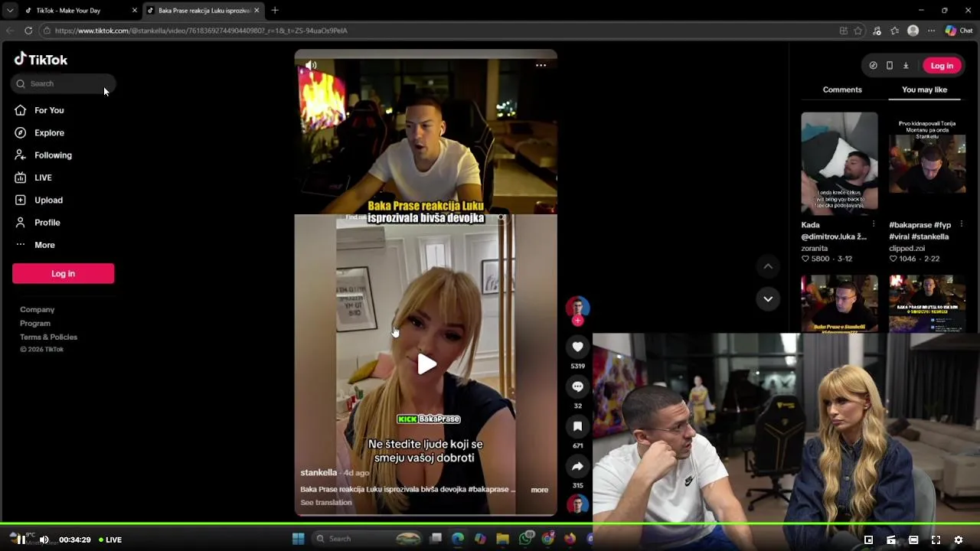Image resolution: width=980 pixels, height=551 pixels.
Task: Pause the live stream player
Action: pyautogui.click(x=21, y=540)
